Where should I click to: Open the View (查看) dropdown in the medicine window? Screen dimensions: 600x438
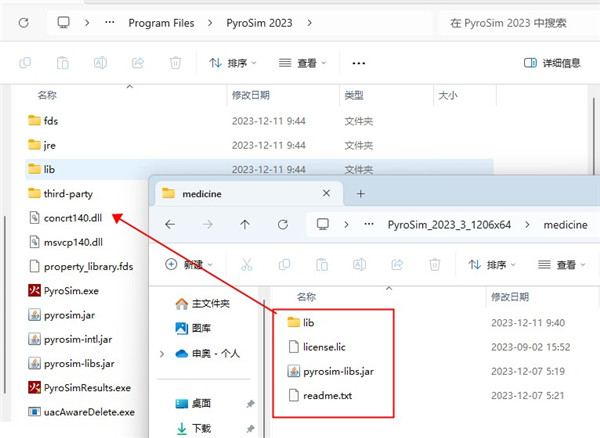coord(562,264)
